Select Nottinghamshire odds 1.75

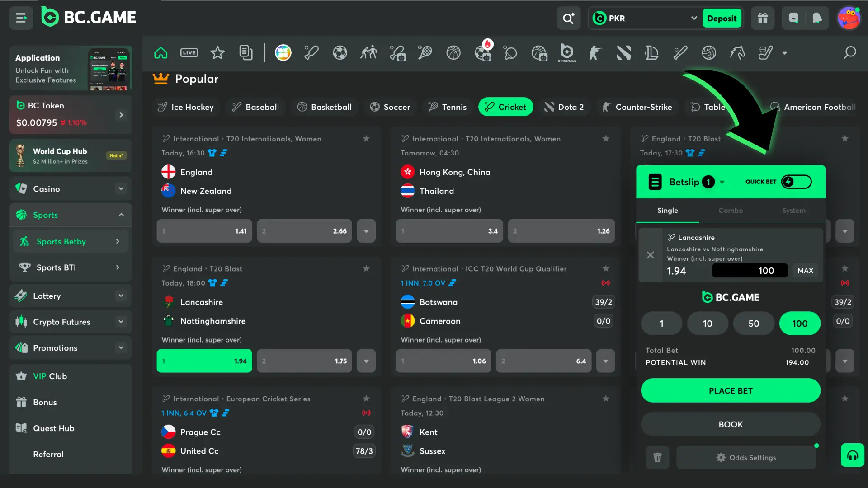pos(304,361)
